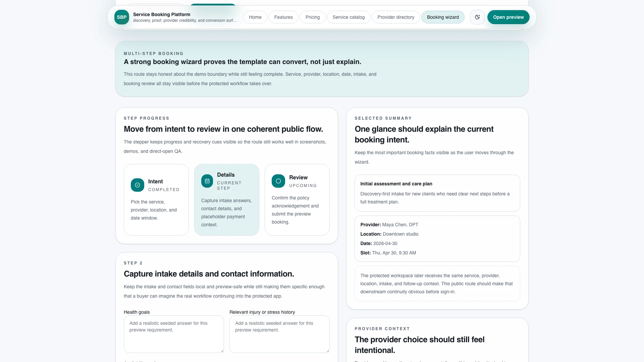Click the Review upcoming circle icon
644x362 pixels.
(x=278, y=181)
